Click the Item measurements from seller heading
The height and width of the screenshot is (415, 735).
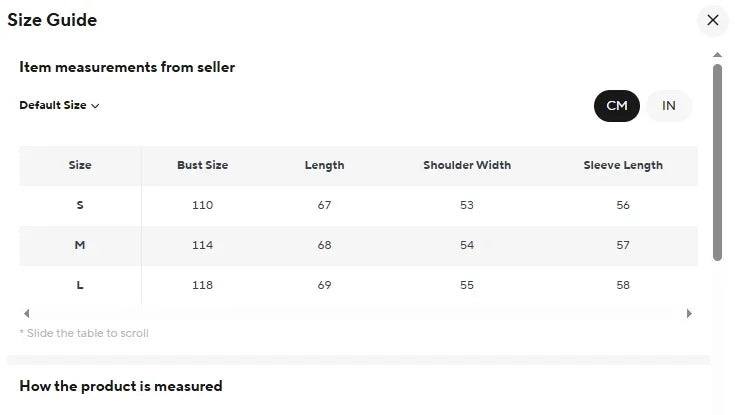[127, 67]
